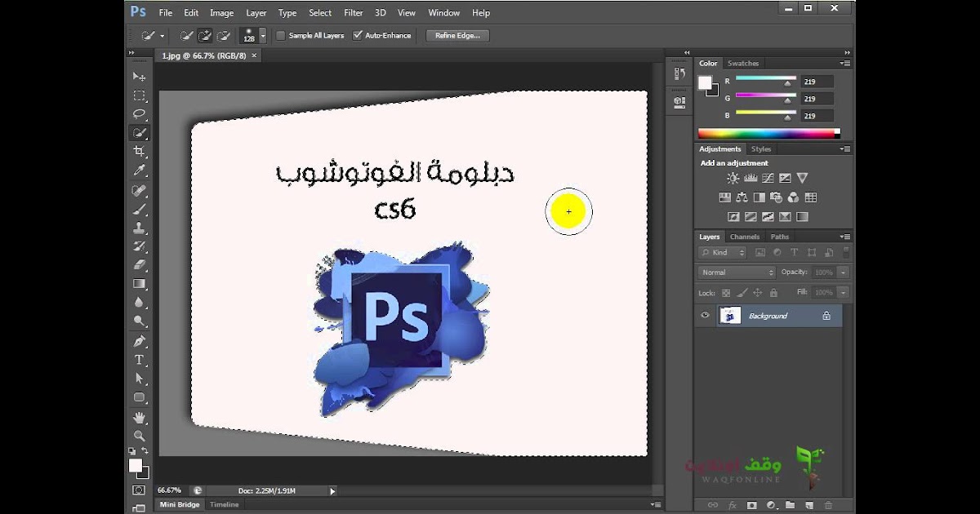Image resolution: width=980 pixels, height=514 pixels.
Task: Uncheck the Auto-Enhance checkbox
Action: tap(358, 36)
